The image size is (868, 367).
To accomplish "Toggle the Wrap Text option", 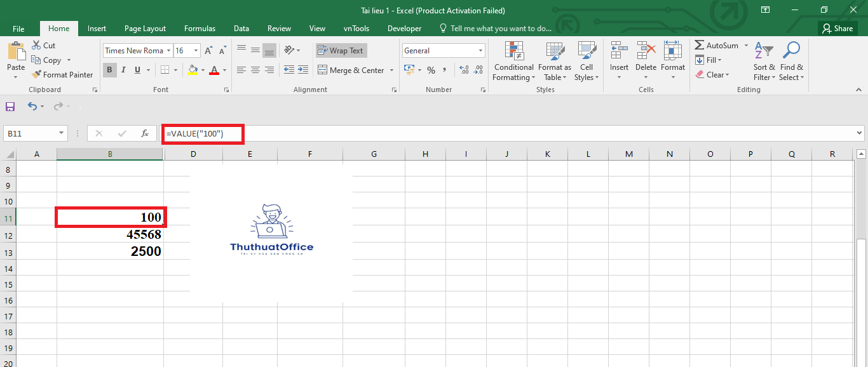I will (x=341, y=51).
